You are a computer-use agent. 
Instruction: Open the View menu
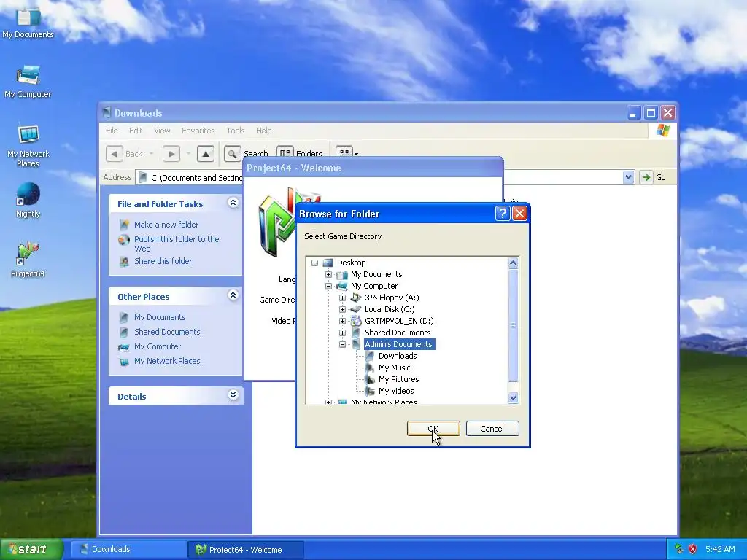162,131
